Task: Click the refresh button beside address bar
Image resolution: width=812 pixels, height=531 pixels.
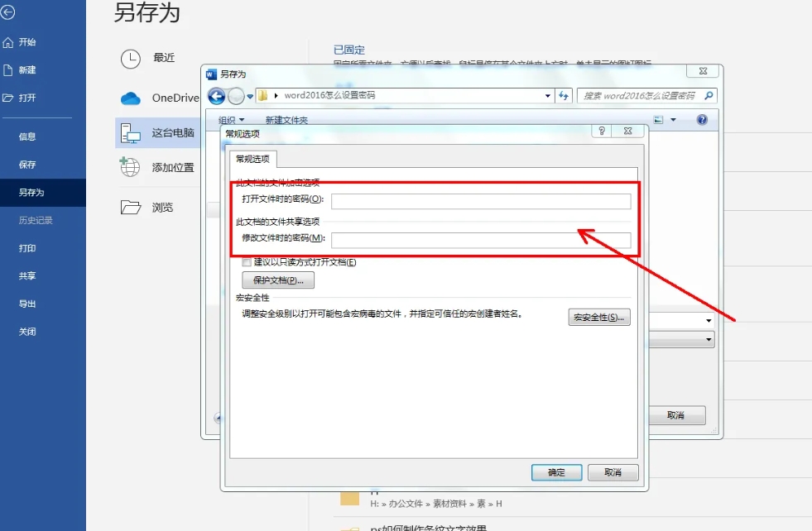Action: click(x=564, y=96)
